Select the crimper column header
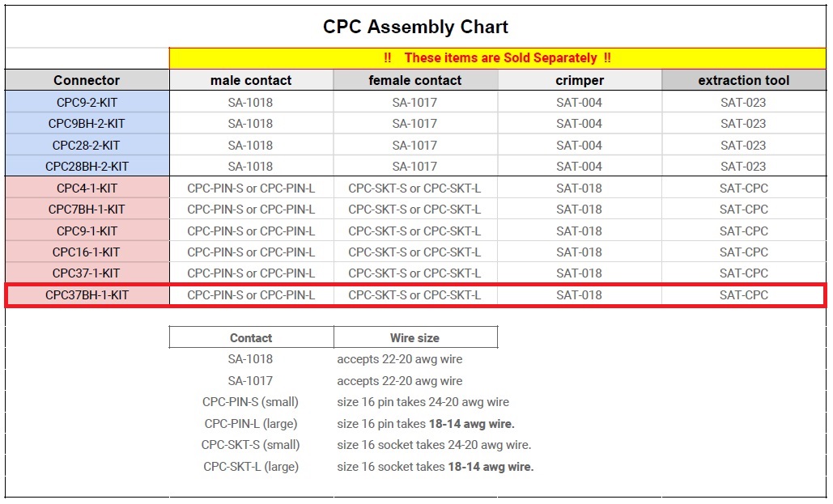Screen dimensions: 833x504 580,80
